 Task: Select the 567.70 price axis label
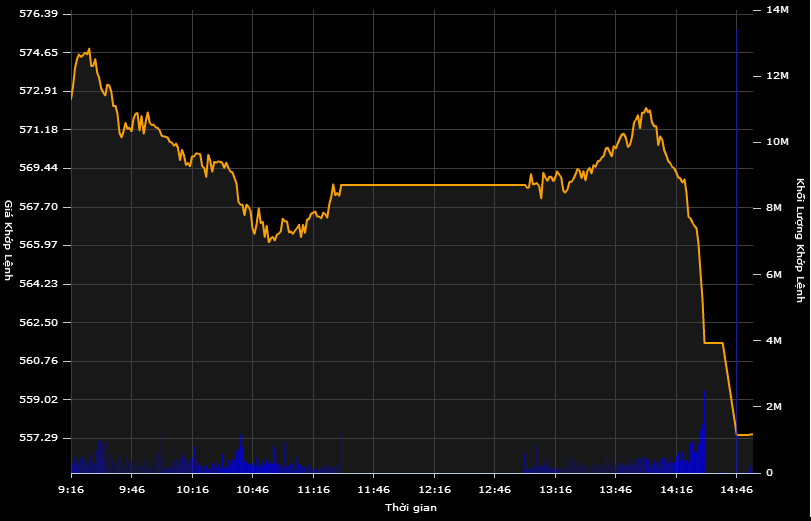(39, 207)
